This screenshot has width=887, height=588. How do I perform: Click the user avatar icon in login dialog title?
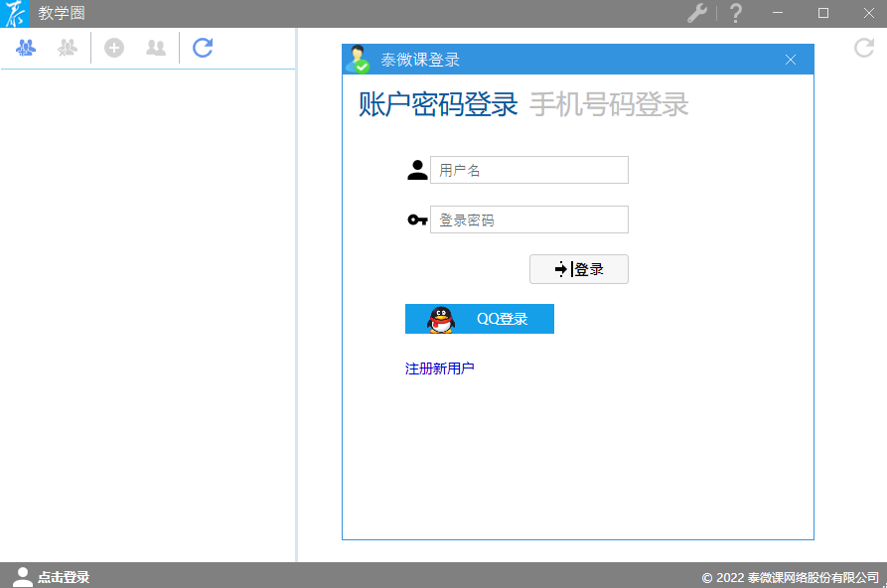tap(359, 60)
